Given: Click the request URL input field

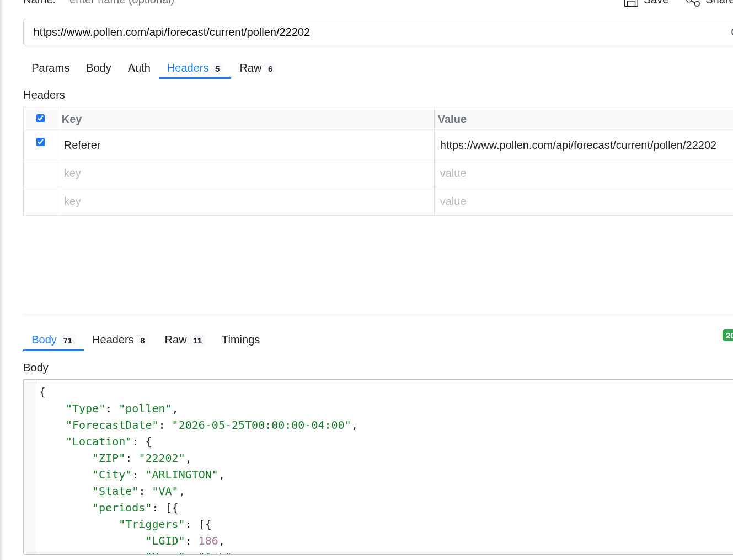Looking at the screenshot, I should (x=378, y=32).
